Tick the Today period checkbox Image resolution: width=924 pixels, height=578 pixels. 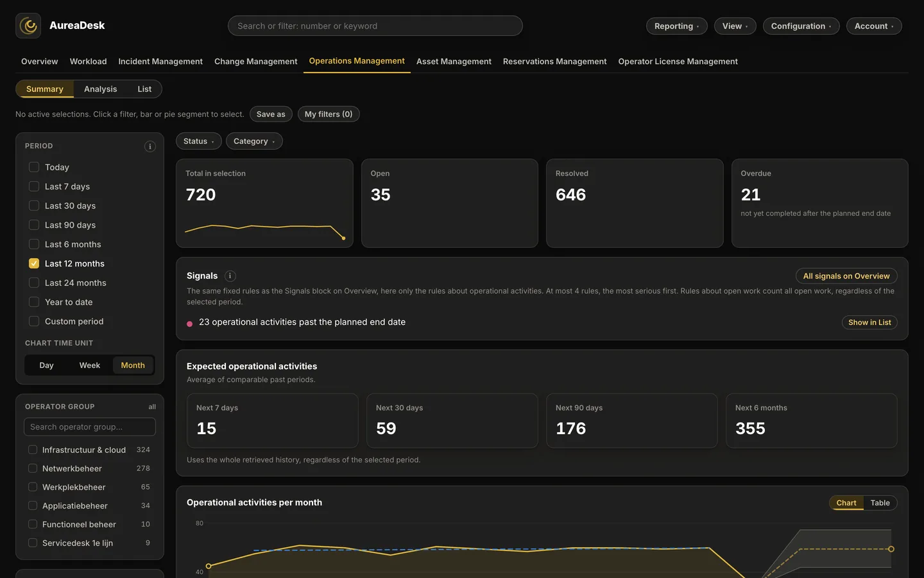[34, 167]
